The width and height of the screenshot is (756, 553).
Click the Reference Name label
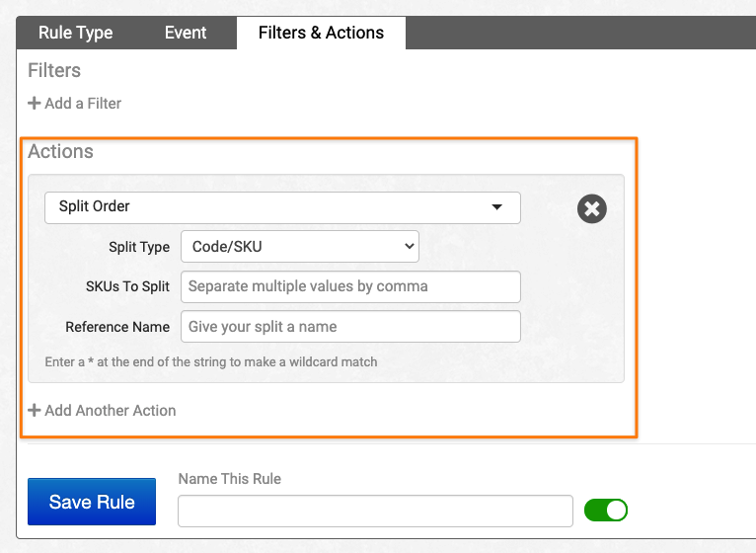tap(117, 327)
